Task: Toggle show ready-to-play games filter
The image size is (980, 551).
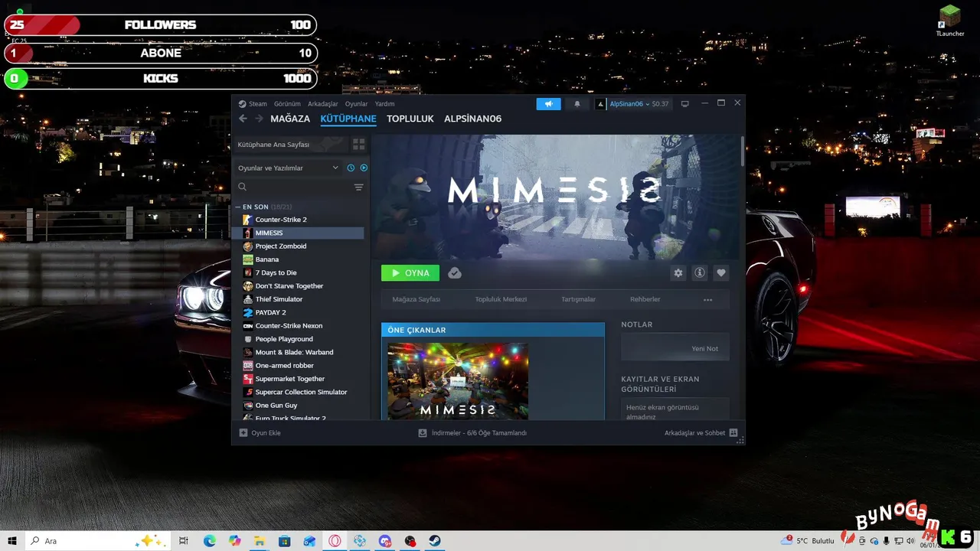Action: click(x=364, y=168)
